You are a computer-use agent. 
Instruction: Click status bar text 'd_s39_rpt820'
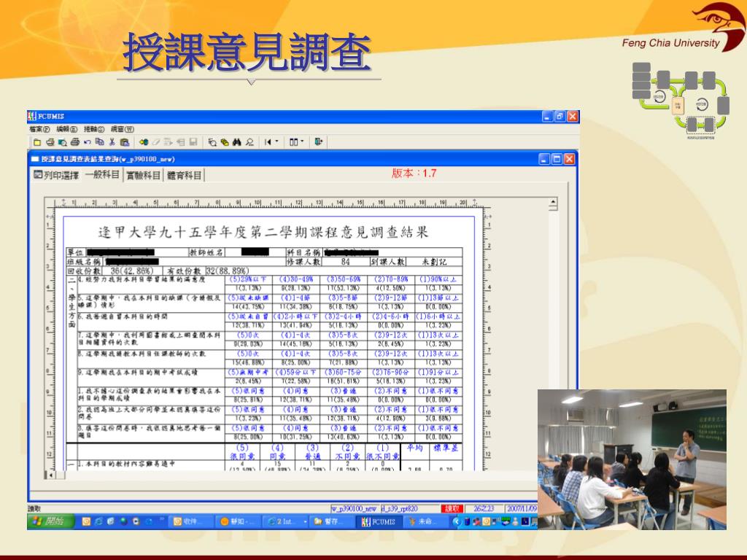click(399, 508)
